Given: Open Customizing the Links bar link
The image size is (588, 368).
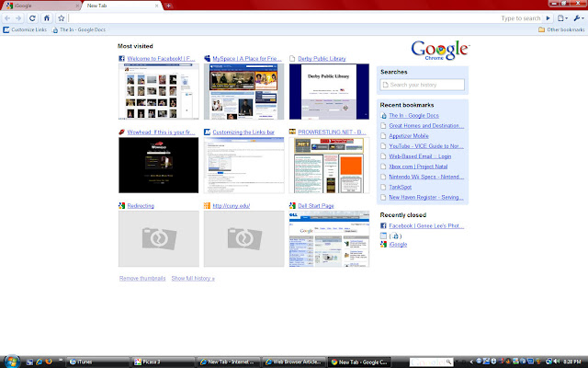Looking at the screenshot, I should pyautogui.click(x=243, y=132).
